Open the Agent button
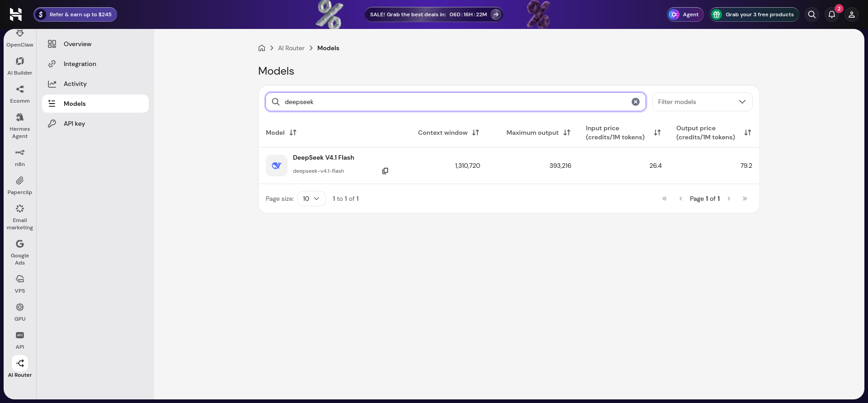This screenshot has width=868, height=403. [x=685, y=14]
